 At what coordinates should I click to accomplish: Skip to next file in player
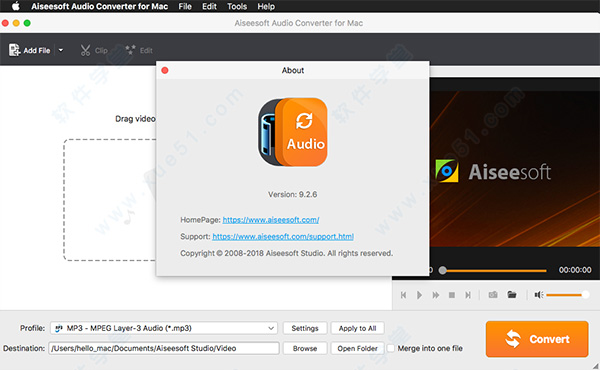click(468, 295)
